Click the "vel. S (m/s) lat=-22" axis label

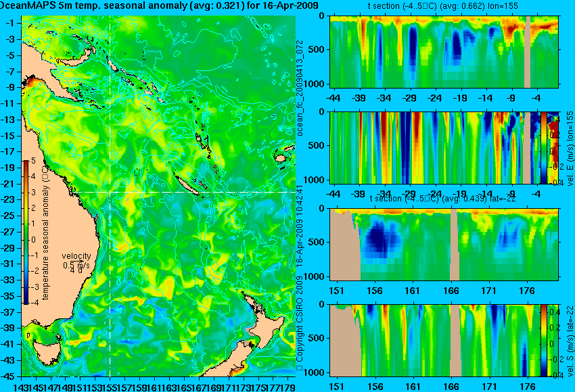coord(570,341)
